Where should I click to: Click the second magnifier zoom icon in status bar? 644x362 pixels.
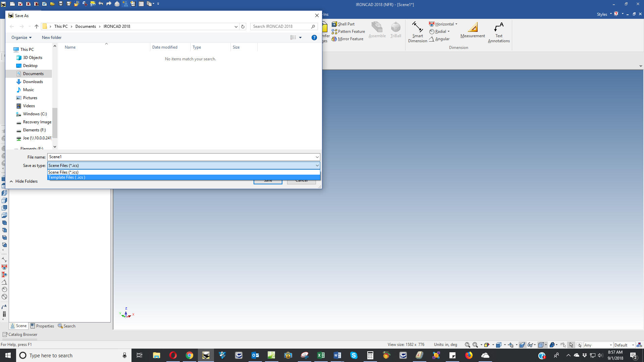tap(475, 345)
